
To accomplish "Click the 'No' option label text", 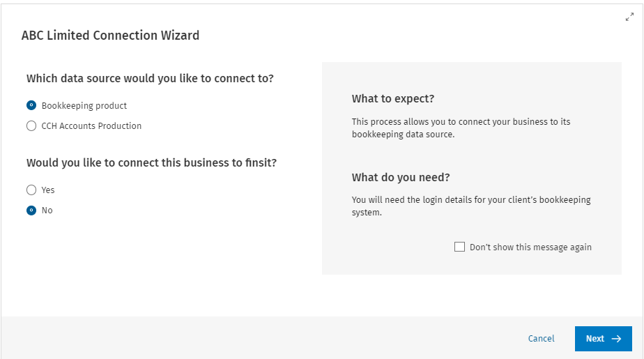I will [47, 211].
